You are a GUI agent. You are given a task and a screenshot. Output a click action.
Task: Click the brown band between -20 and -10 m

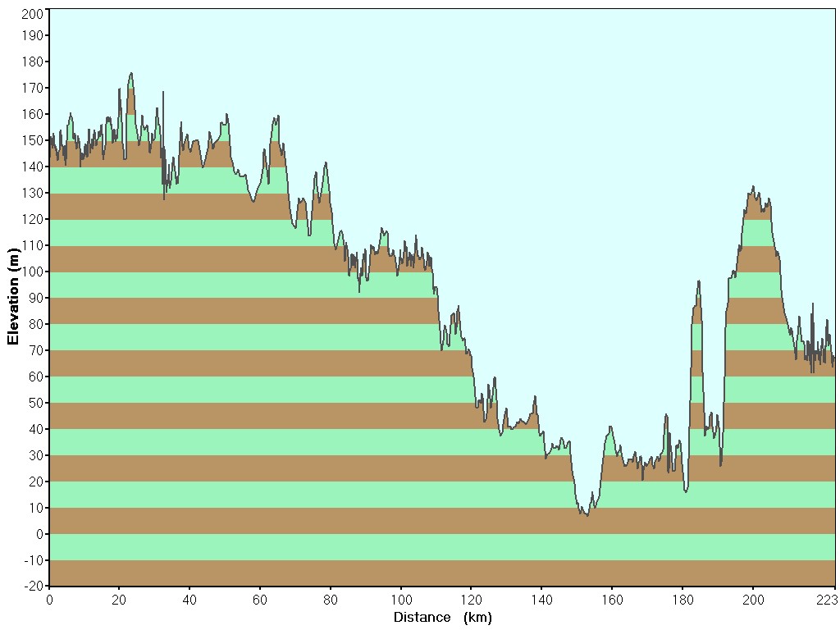pos(442,573)
